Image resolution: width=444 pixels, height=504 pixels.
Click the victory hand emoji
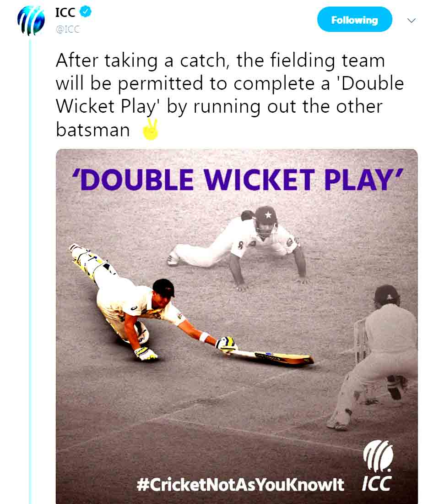click(x=150, y=129)
